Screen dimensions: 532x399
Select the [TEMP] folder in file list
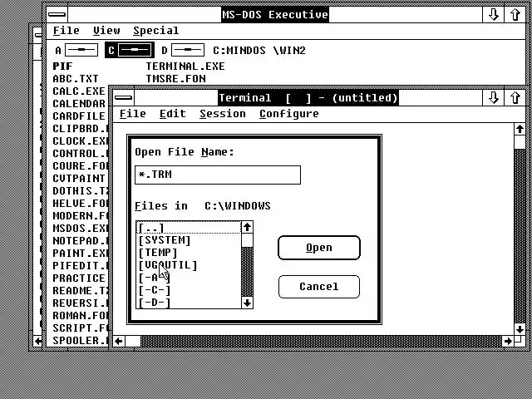[189, 253]
